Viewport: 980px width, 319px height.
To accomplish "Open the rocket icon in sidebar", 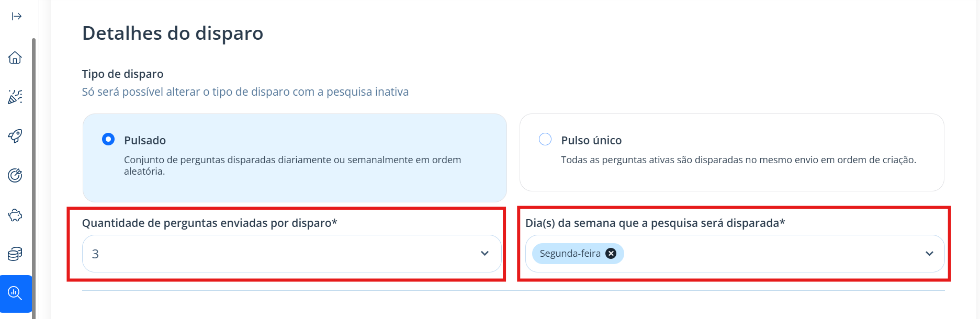I will point(15,136).
